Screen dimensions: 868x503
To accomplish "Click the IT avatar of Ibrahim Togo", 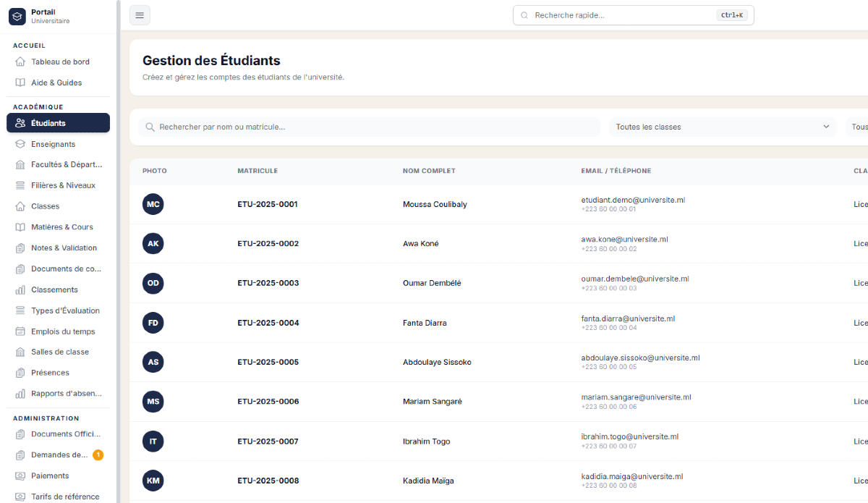I will tap(153, 441).
